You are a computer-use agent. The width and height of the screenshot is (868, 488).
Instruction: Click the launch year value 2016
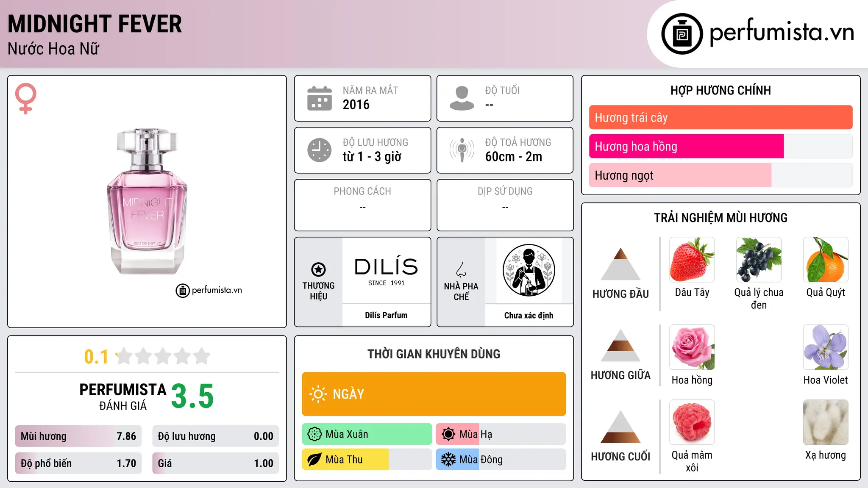click(356, 105)
